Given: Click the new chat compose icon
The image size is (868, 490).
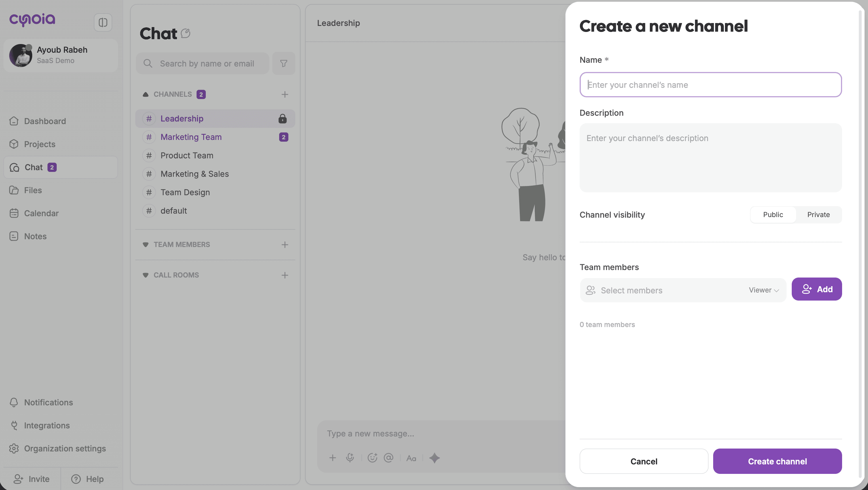Looking at the screenshot, I should click(x=185, y=33).
